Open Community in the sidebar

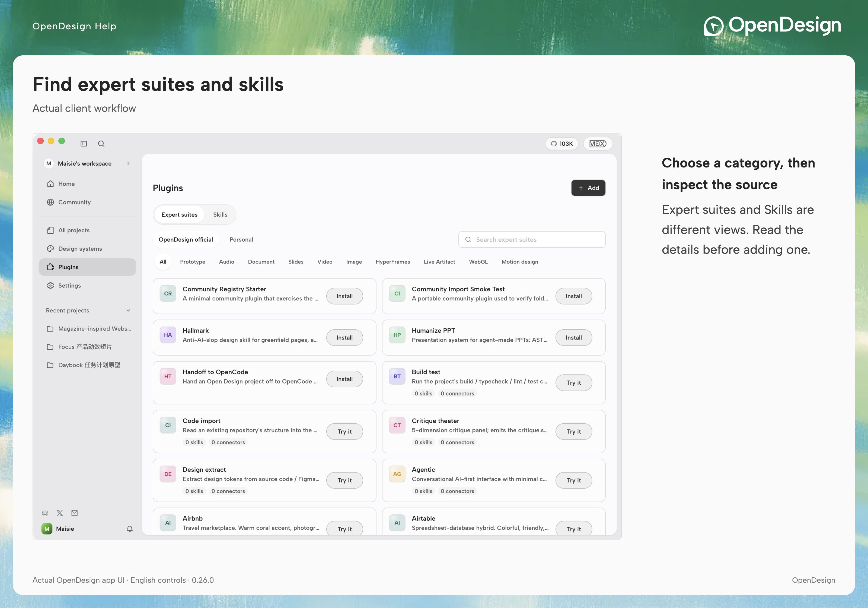87,202
